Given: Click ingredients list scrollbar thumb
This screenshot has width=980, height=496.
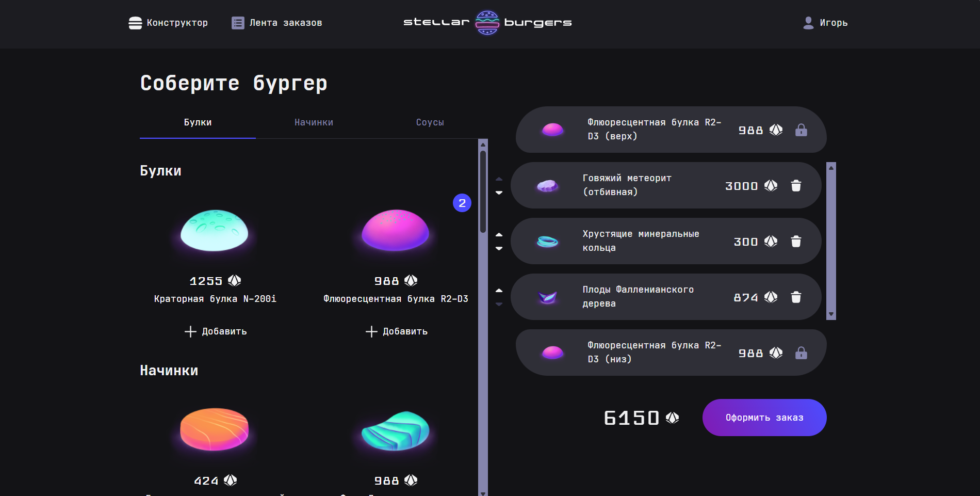Looking at the screenshot, I should pos(483,191).
